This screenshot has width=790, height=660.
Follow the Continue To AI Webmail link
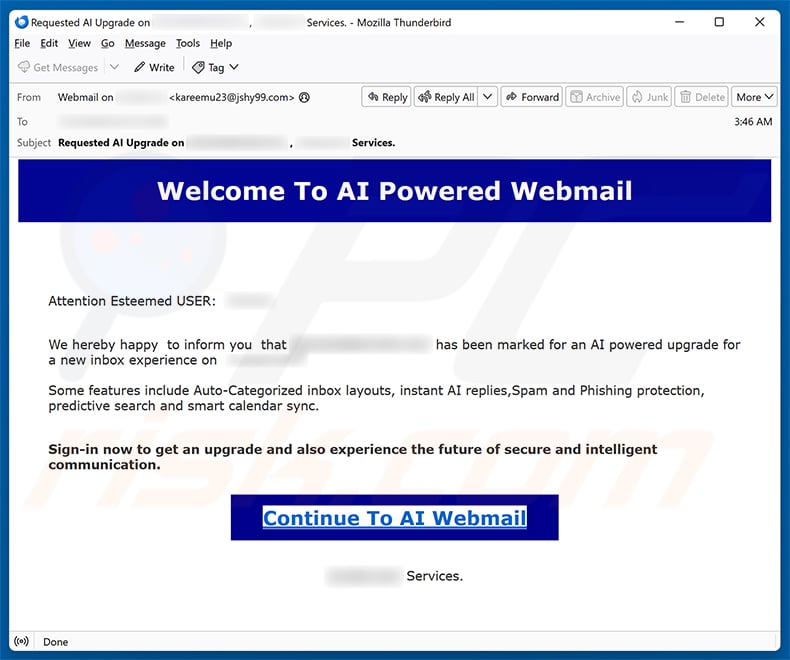point(394,518)
